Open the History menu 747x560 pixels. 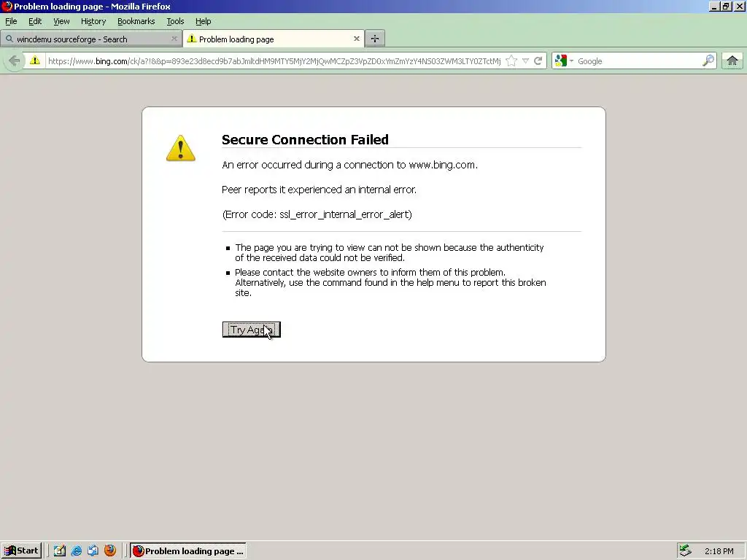(93, 21)
